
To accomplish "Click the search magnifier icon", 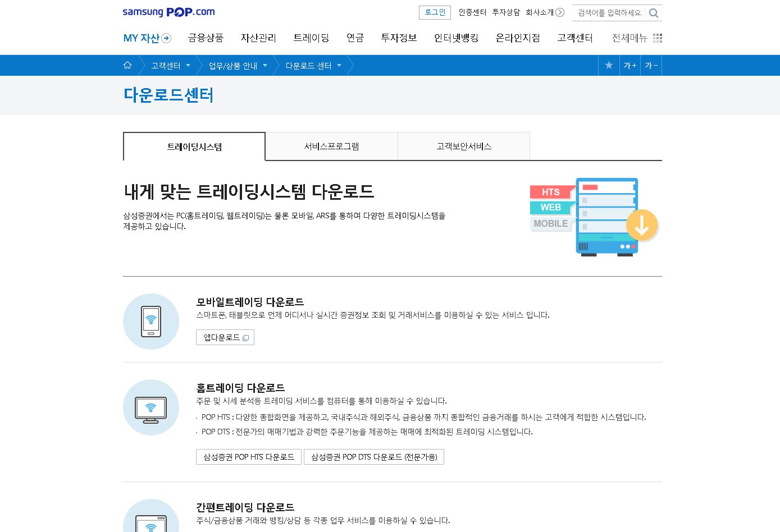I will coord(654,13).
